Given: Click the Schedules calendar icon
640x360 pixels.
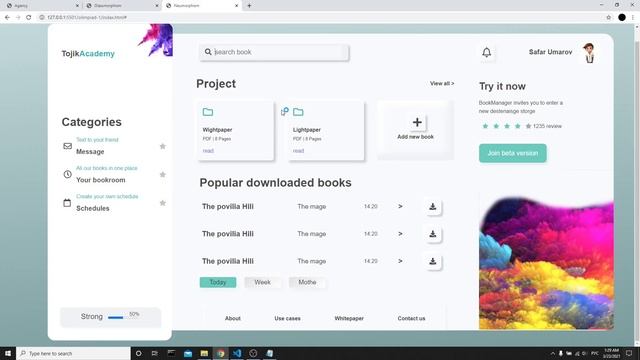Looking at the screenshot, I should [67, 202].
